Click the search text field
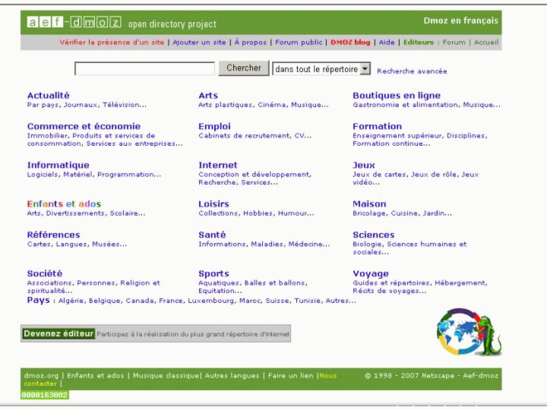This screenshot has height=410, width=547. [x=144, y=68]
